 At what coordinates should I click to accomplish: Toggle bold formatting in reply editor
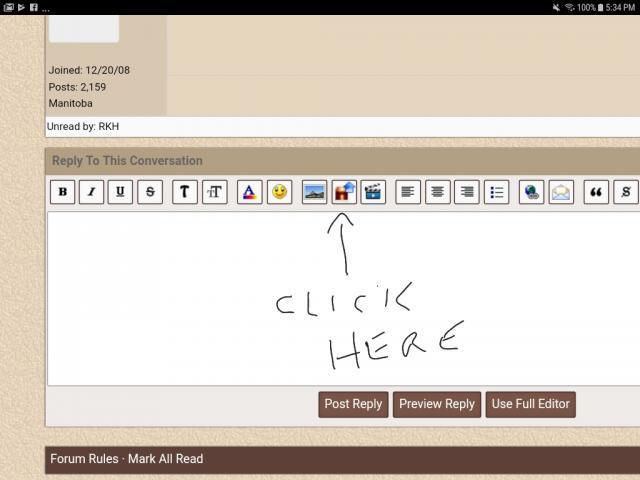[x=63, y=192]
